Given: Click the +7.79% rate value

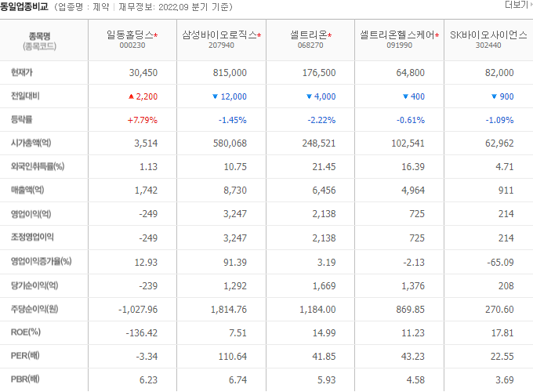Looking at the screenshot, I should (x=143, y=120).
